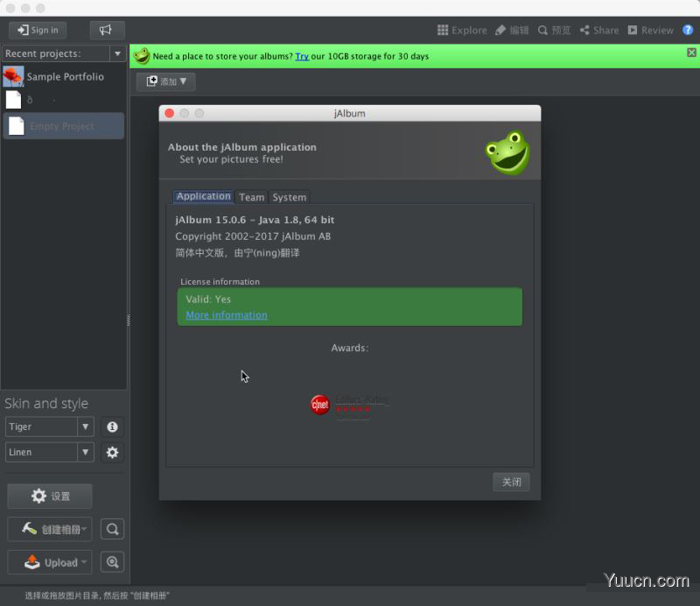This screenshot has height=606, width=700.
Task: Click the zoom magnifier icon beside Upload
Action: [113, 561]
